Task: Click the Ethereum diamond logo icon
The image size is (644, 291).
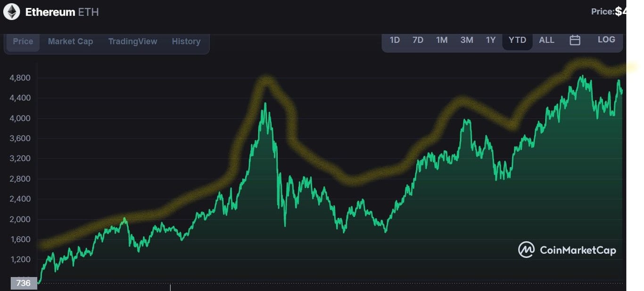Action: pyautogui.click(x=12, y=12)
